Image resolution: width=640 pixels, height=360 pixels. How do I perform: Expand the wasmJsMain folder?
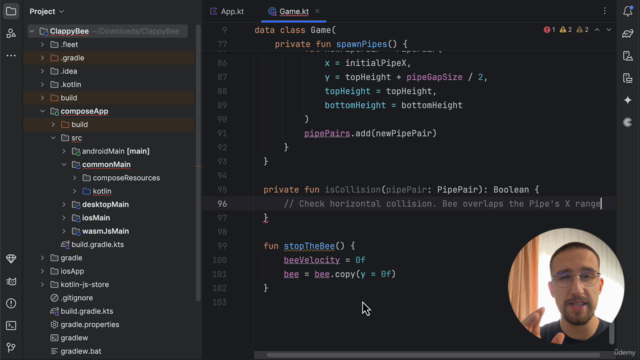[64, 231]
